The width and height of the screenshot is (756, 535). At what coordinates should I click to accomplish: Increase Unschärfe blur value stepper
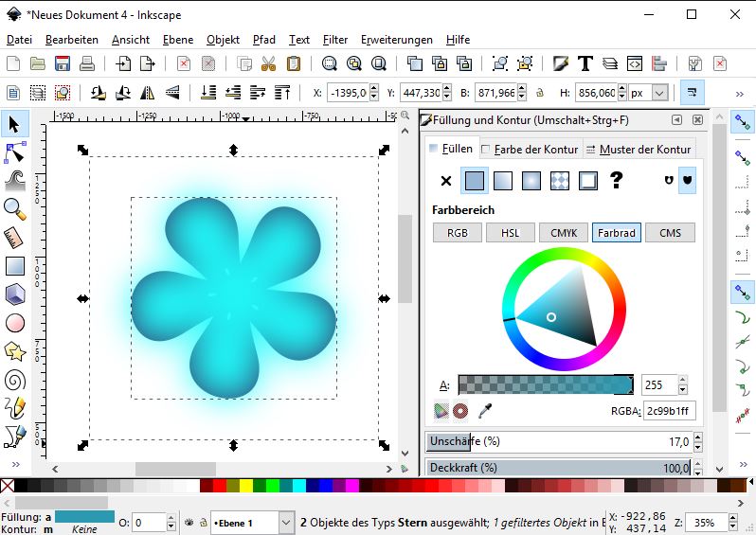click(x=698, y=437)
